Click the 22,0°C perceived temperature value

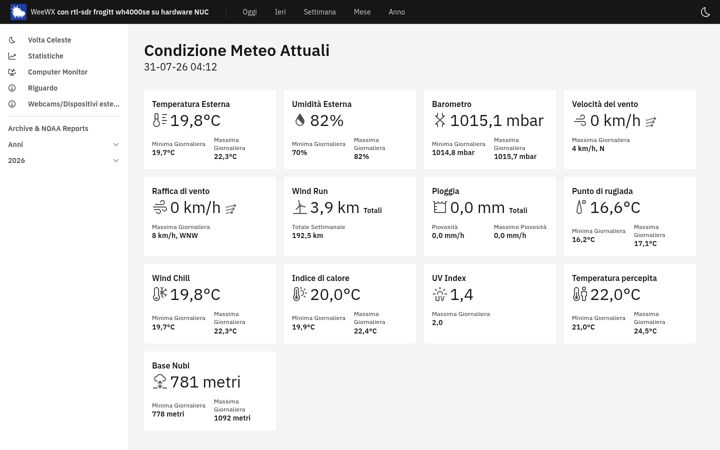(615, 295)
